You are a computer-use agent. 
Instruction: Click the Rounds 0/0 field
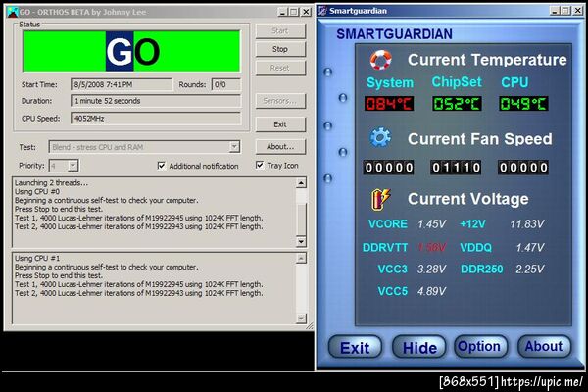[225, 85]
